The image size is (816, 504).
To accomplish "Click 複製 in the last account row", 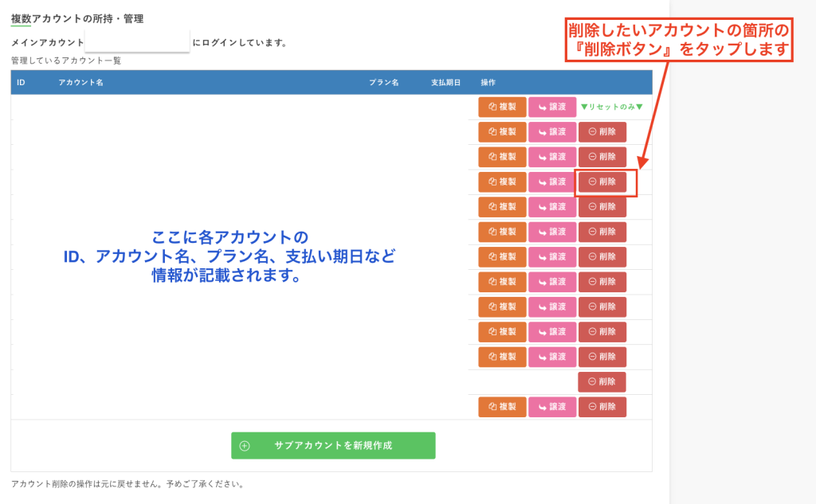I will (502, 407).
